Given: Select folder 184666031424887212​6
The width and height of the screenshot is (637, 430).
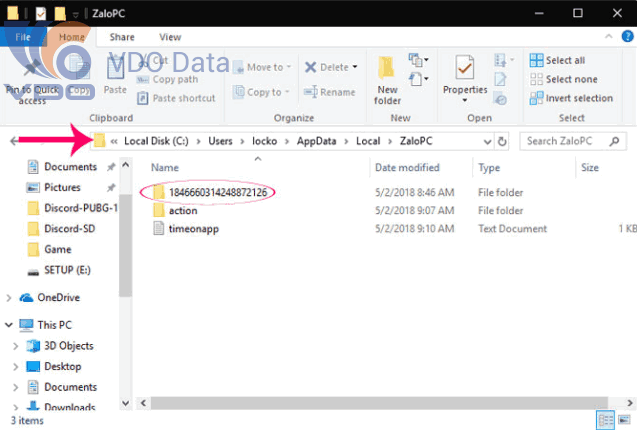Looking at the screenshot, I should coord(210,192).
